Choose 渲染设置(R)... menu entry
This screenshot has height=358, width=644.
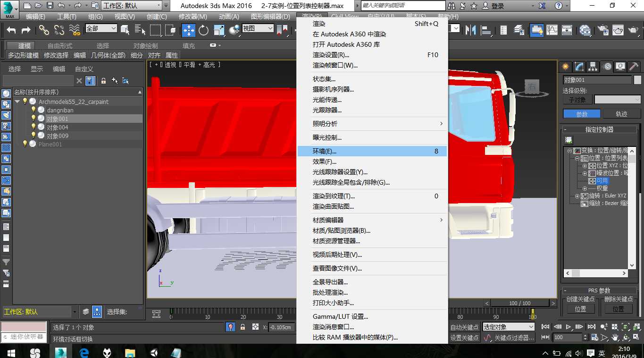click(x=372, y=55)
